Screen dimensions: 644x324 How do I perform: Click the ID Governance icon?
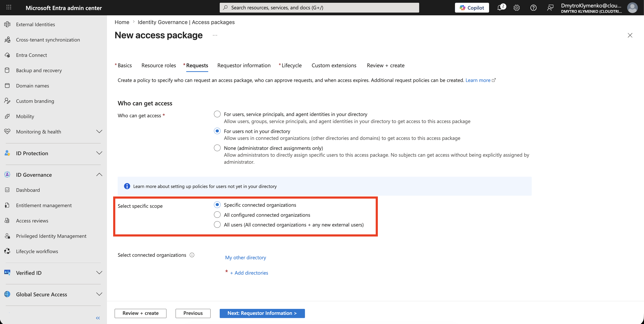[x=7, y=175]
